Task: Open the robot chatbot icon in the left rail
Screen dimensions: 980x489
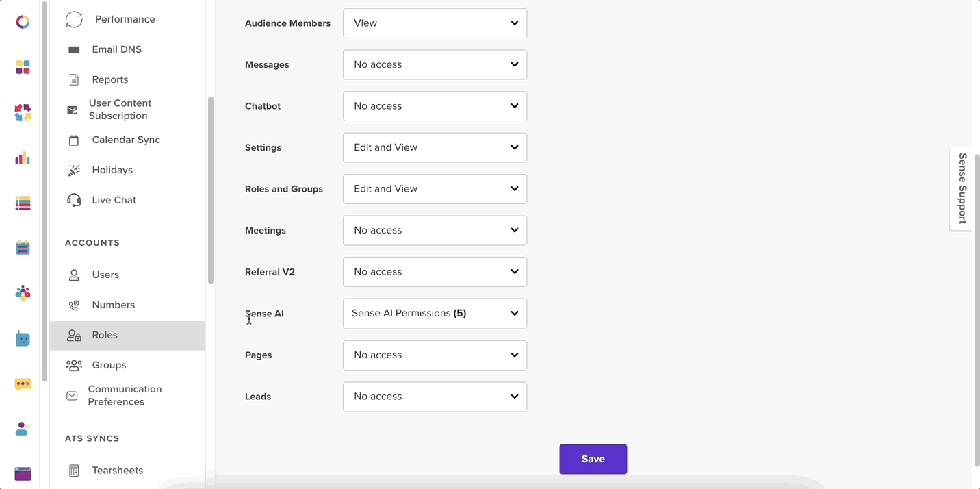Action: (x=23, y=338)
